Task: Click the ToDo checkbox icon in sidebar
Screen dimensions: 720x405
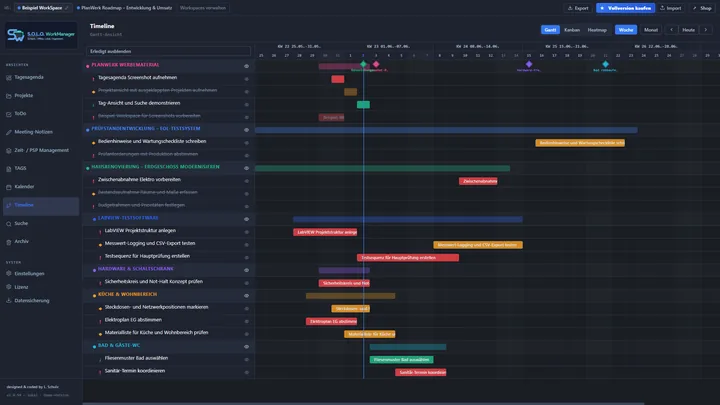Action: pyautogui.click(x=9, y=114)
